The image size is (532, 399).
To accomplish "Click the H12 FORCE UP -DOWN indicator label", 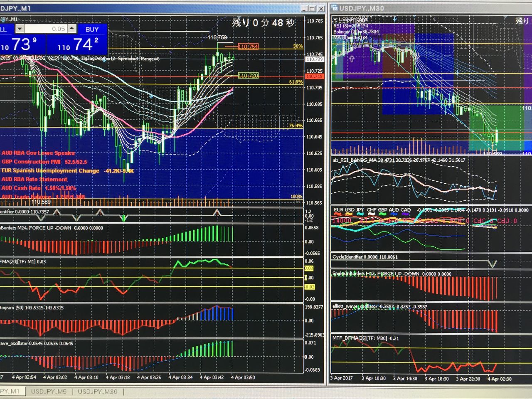I will 392,274.
